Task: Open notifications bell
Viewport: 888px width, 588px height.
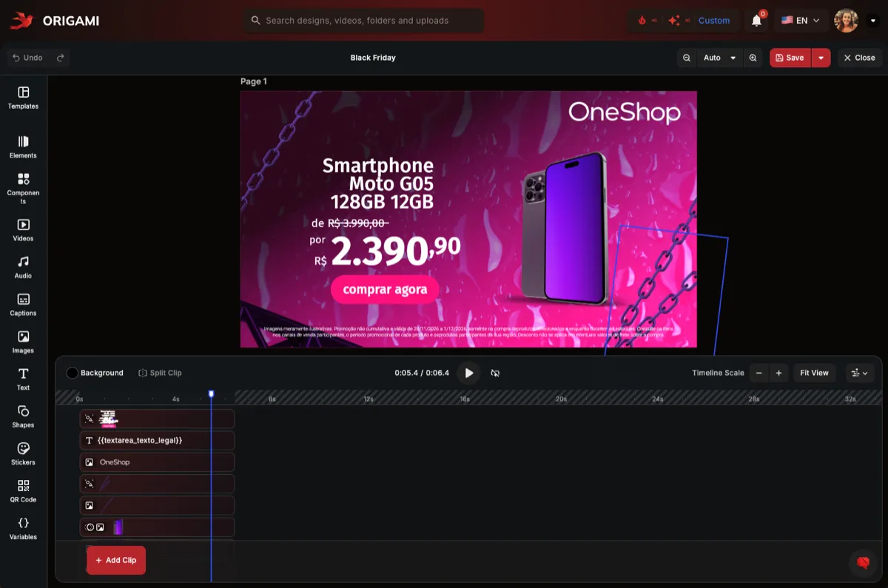Action: click(x=756, y=21)
